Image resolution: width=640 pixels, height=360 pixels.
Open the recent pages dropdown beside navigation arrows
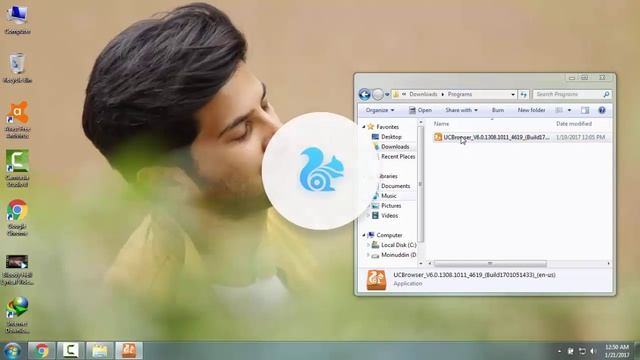(387, 94)
